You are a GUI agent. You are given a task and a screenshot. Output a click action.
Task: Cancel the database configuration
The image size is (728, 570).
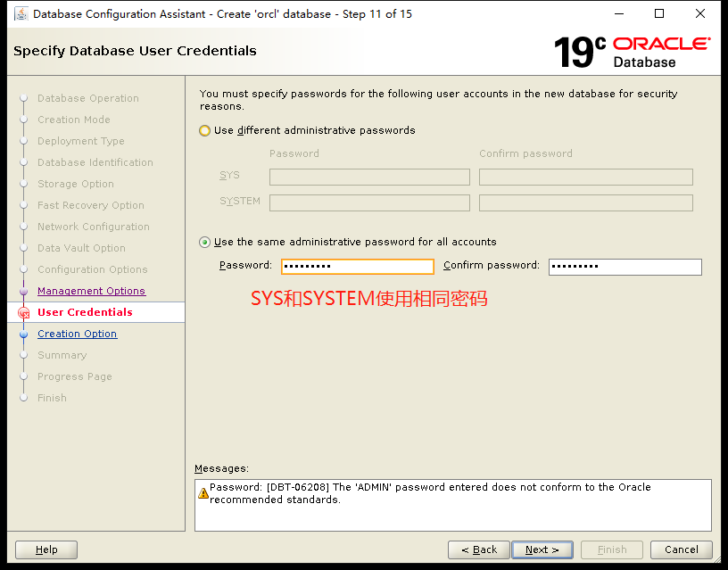681,549
